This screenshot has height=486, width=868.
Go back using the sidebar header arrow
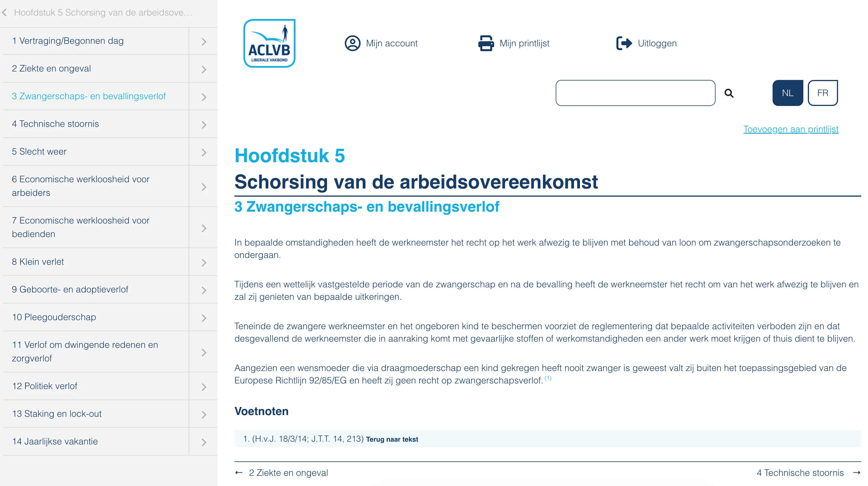[x=5, y=13]
